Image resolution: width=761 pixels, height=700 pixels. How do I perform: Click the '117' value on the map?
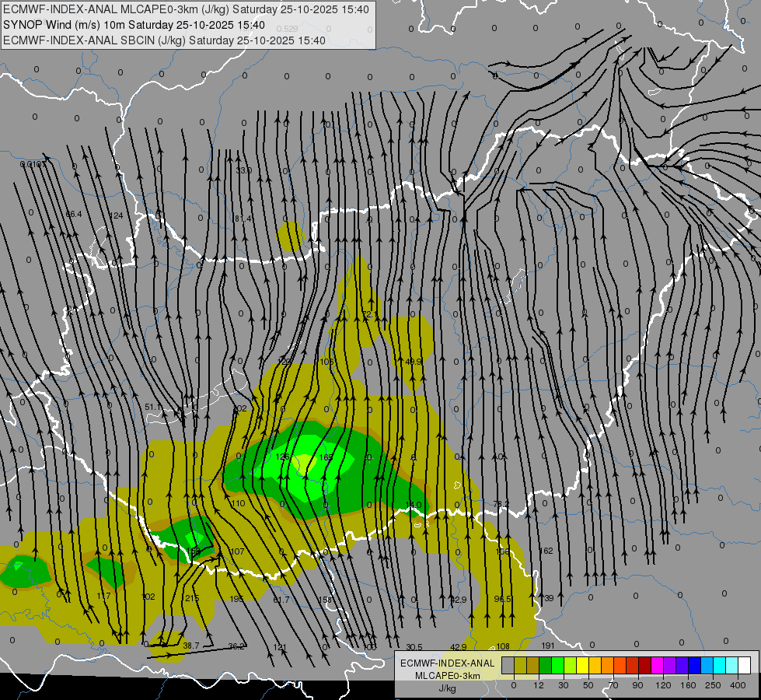(103, 596)
